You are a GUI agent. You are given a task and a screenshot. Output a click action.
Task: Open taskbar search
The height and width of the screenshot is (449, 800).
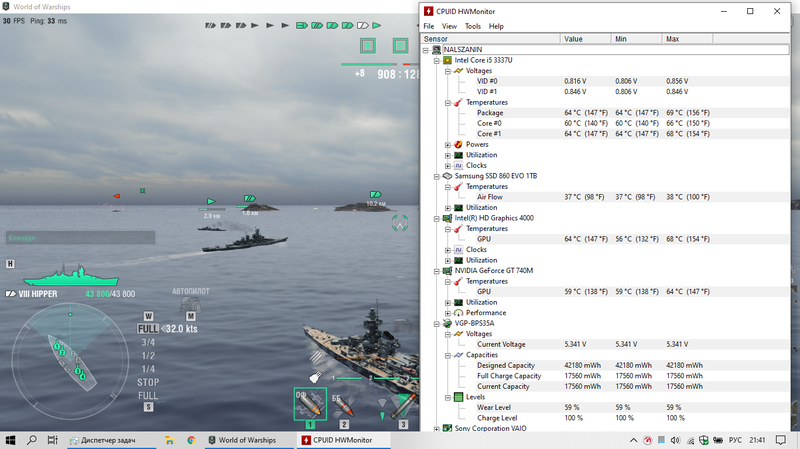(x=32, y=440)
